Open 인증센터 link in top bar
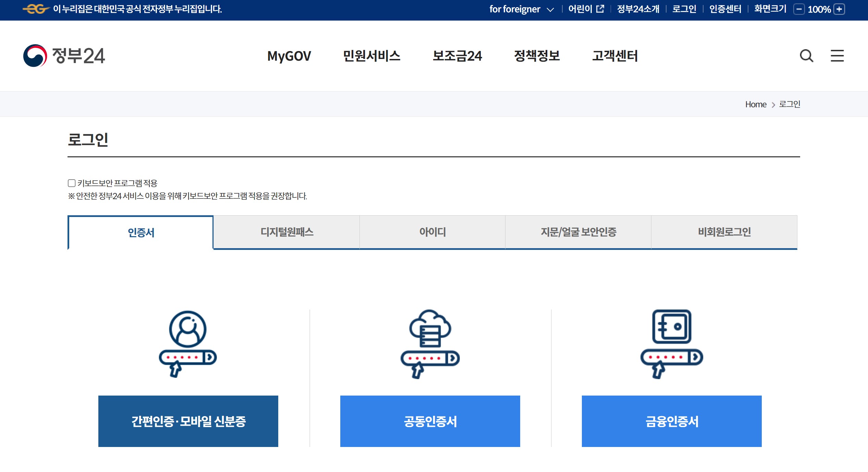This screenshot has width=868, height=472. click(x=725, y=9)
